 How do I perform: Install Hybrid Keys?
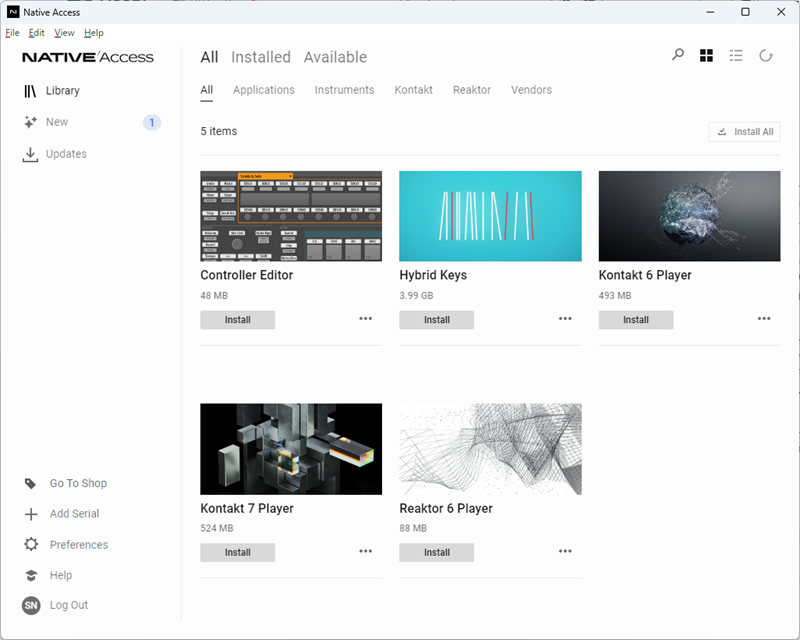(x=437, y=320)
